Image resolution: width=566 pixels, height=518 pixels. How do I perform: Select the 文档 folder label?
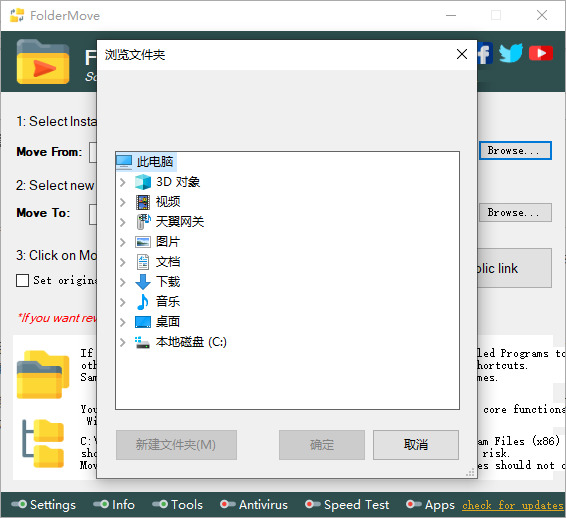point(168,262)
